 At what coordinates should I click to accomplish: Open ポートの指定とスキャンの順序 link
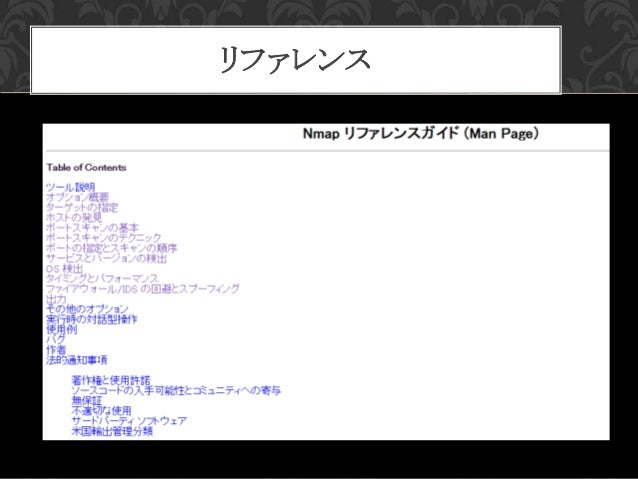pos(111,248)
